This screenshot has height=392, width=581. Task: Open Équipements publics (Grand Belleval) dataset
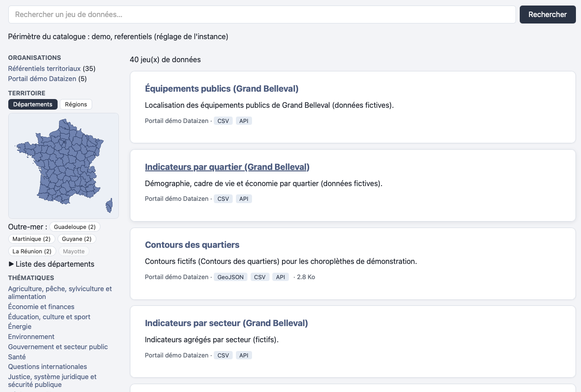click(x=222, y=88)
